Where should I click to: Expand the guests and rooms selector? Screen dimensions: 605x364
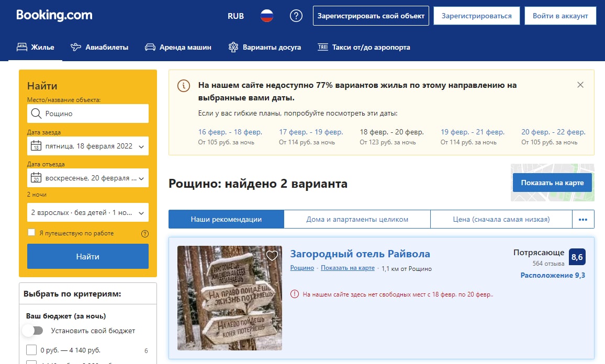tap(88, 212)
